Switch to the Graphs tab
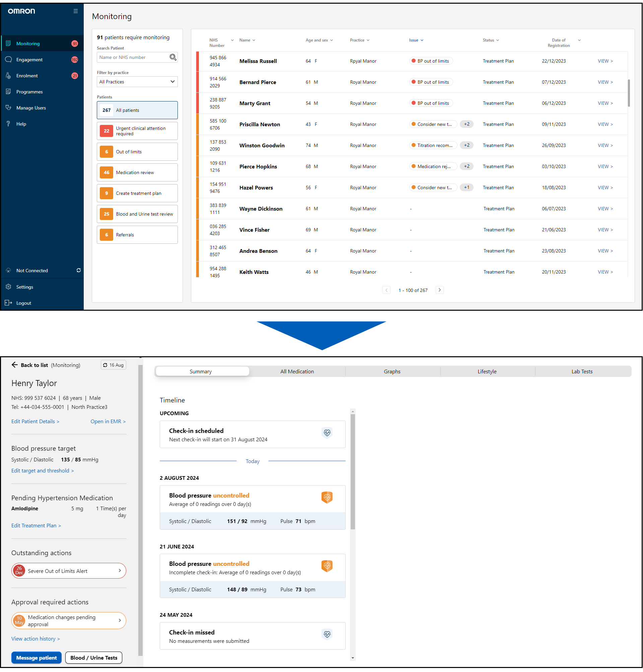 pos(392,371)
